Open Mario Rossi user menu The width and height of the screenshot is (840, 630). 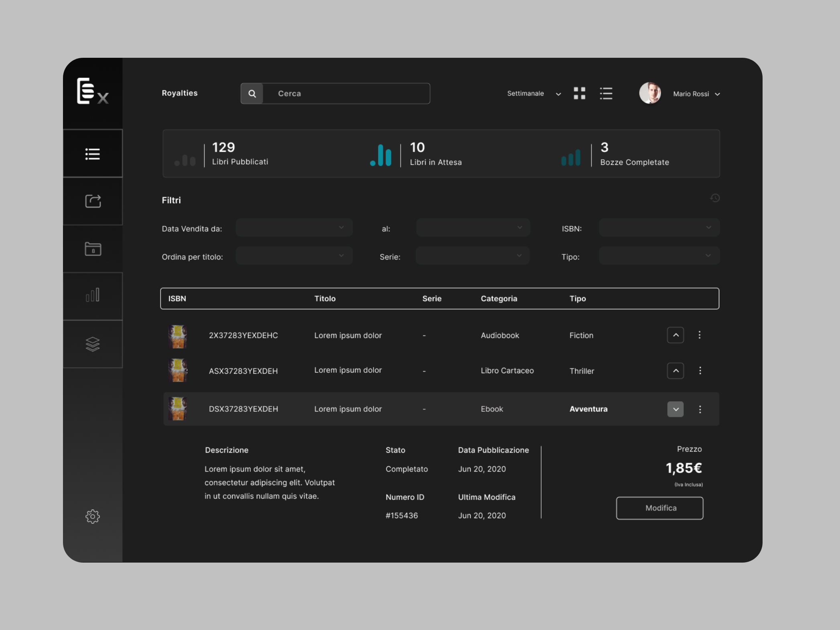(697, 94)
